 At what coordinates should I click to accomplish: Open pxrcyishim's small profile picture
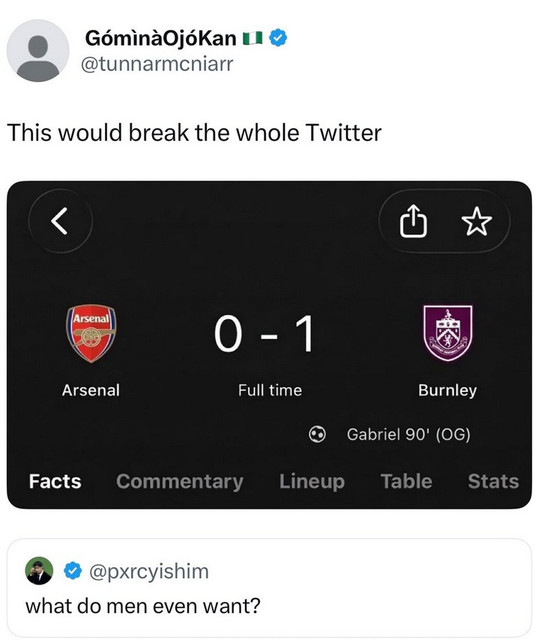(39, 571)
